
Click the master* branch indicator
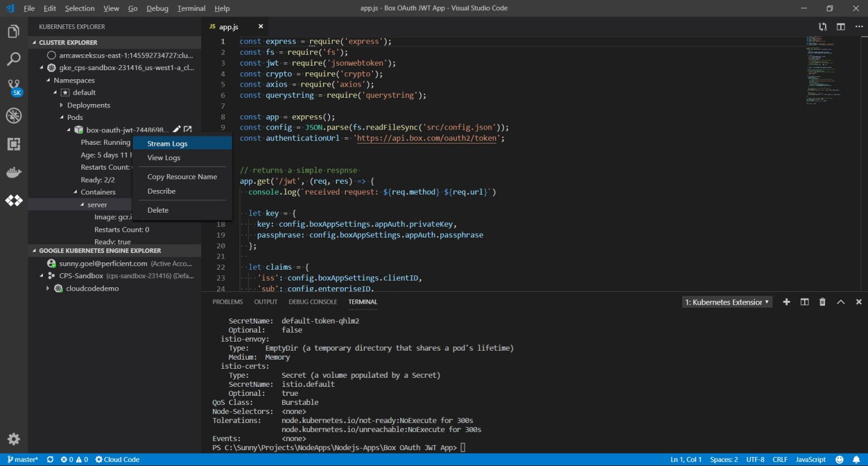(23, 459)
